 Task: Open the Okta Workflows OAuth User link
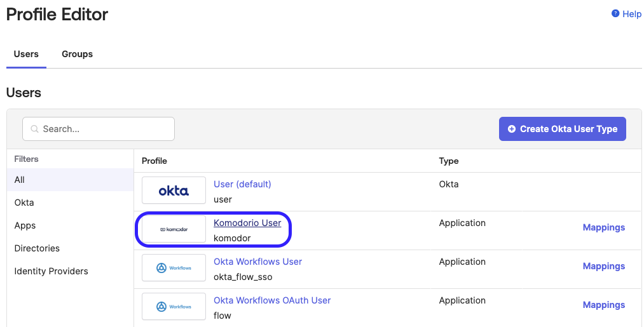point(272,300)
